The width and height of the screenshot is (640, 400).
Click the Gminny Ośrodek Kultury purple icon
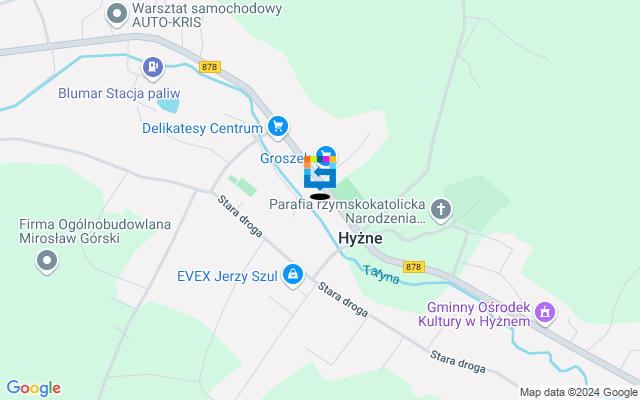(545, 313)
